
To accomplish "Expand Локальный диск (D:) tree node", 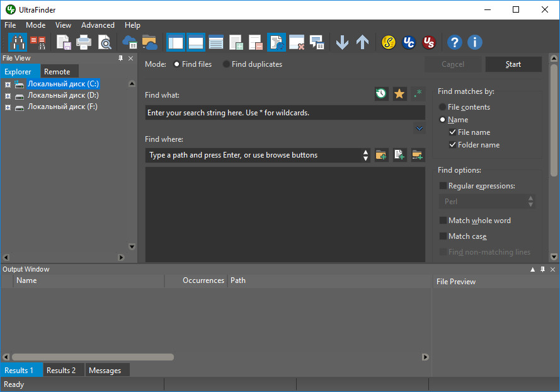I will (8, 96).
